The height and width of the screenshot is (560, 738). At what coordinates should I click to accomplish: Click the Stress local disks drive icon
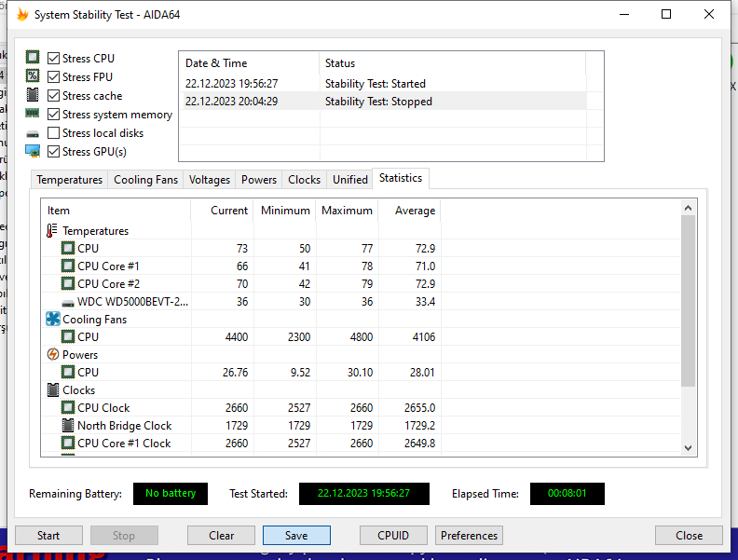click(x=33, y=134)
